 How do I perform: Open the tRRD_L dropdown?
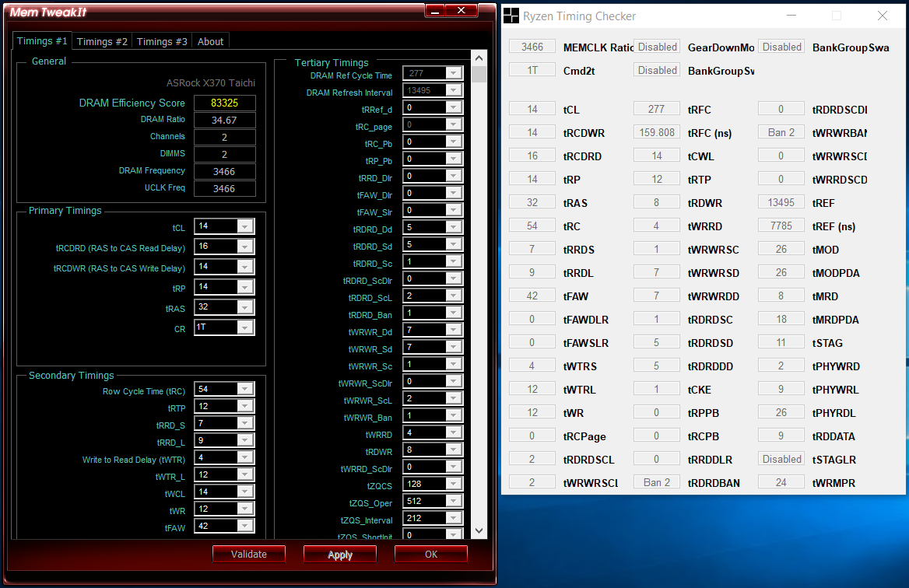[244, 441]
